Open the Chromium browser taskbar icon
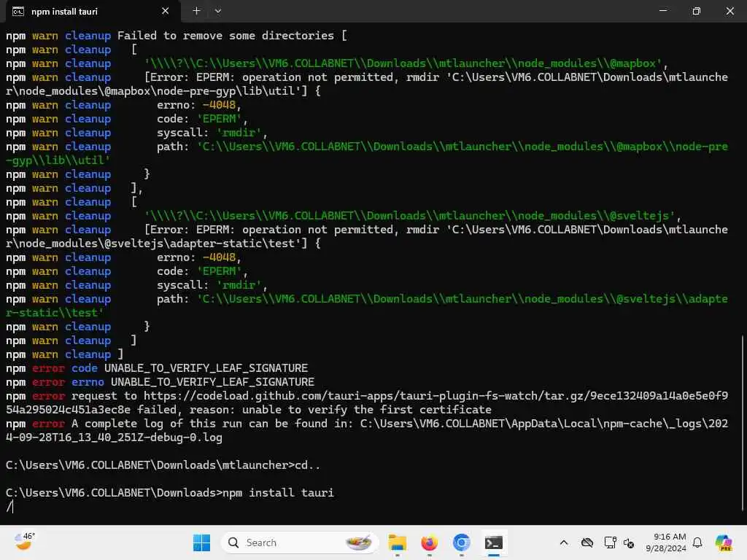This screenshot has width=747, height=560. point(461,542)
